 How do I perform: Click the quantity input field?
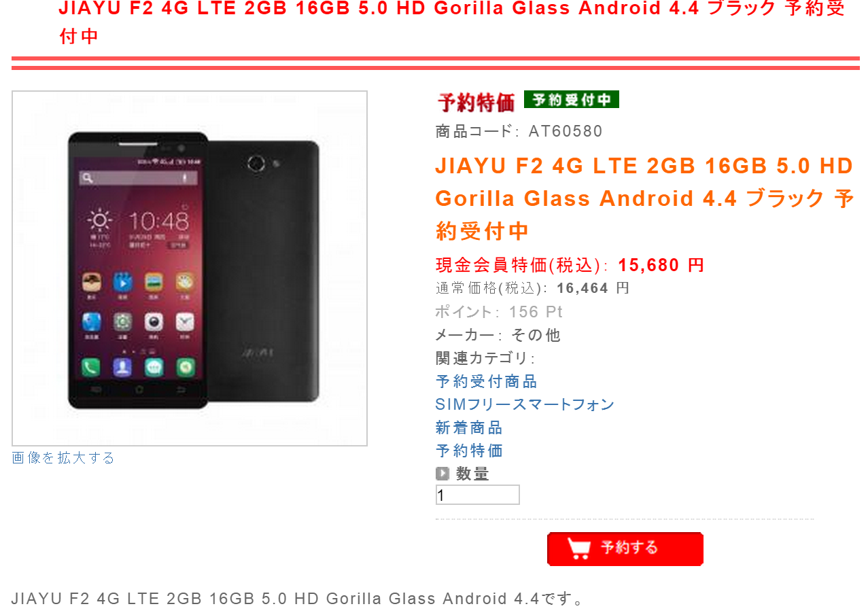(477, 495)
